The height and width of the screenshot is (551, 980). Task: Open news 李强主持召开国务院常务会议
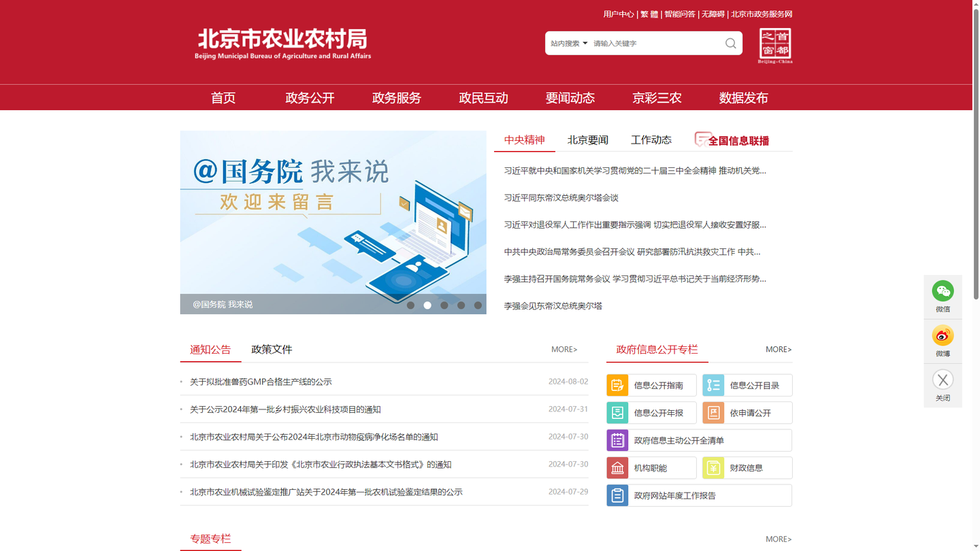coord(635,279)
